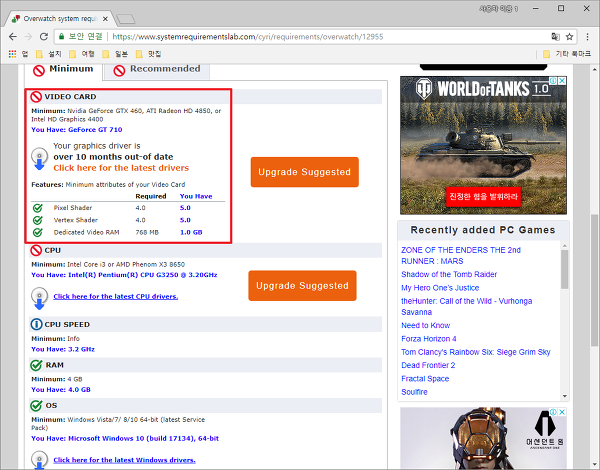Open the translate page icon

pos(555,37)
